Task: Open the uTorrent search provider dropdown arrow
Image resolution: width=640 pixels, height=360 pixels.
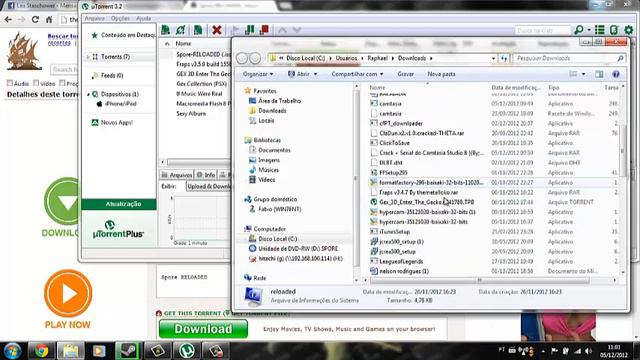Action: click(x=589, y=30)
